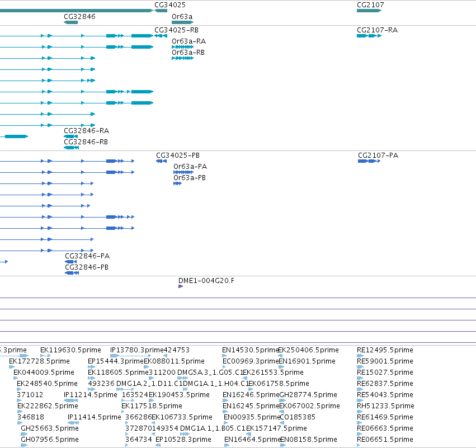Click protein label Or63a-PA

pos(190,167)
